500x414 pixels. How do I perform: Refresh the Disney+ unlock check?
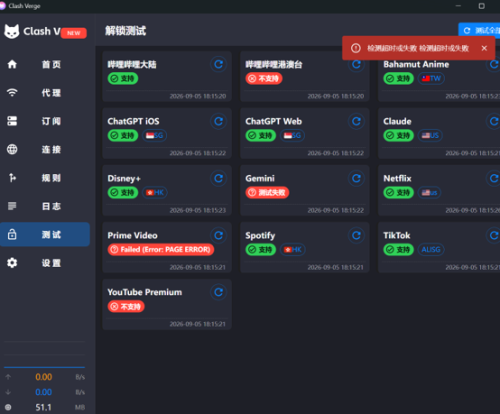pyautogui.click(x=219, y=178)
